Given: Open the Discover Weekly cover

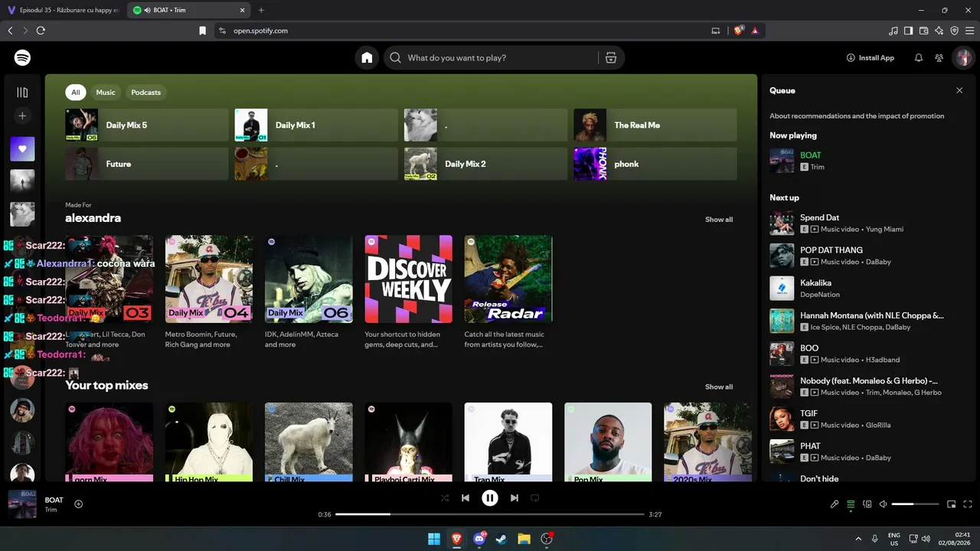Looking at the screenshot, I should tap(409, 279).
